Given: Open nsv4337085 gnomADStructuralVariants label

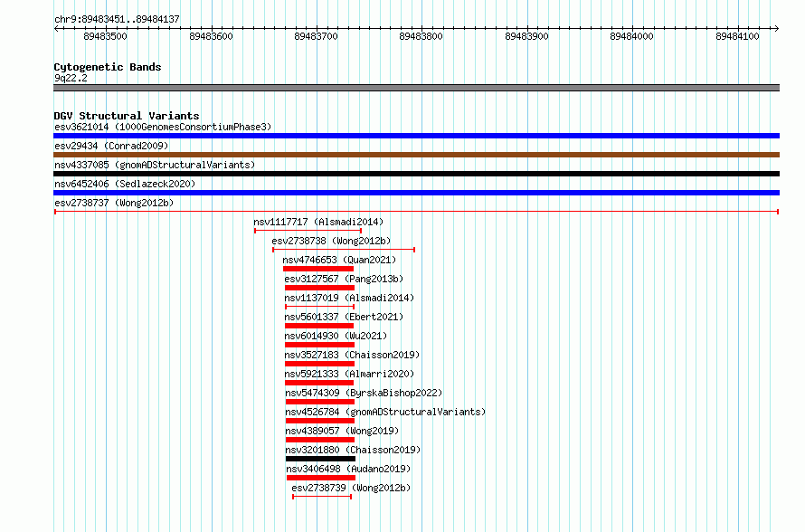Looking at the screenshot, I should [x=155, y=165].
